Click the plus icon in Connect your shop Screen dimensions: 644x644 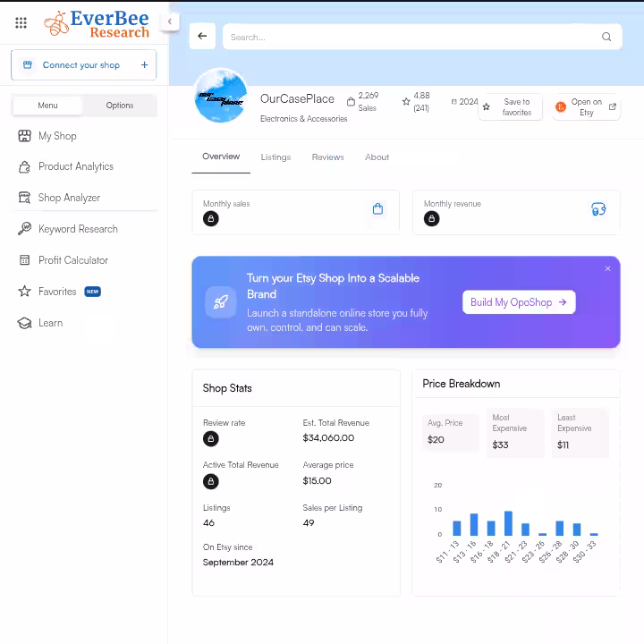click(x=144, y=65)
